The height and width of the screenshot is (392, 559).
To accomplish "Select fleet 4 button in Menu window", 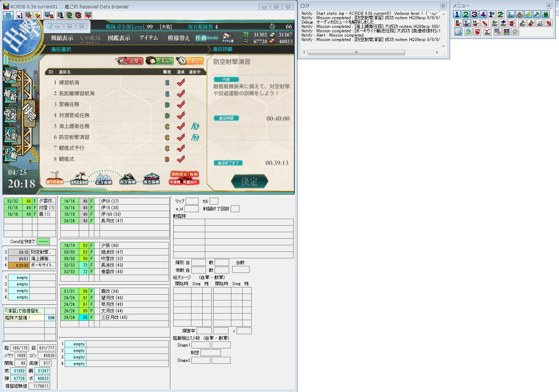I will 483,14.
